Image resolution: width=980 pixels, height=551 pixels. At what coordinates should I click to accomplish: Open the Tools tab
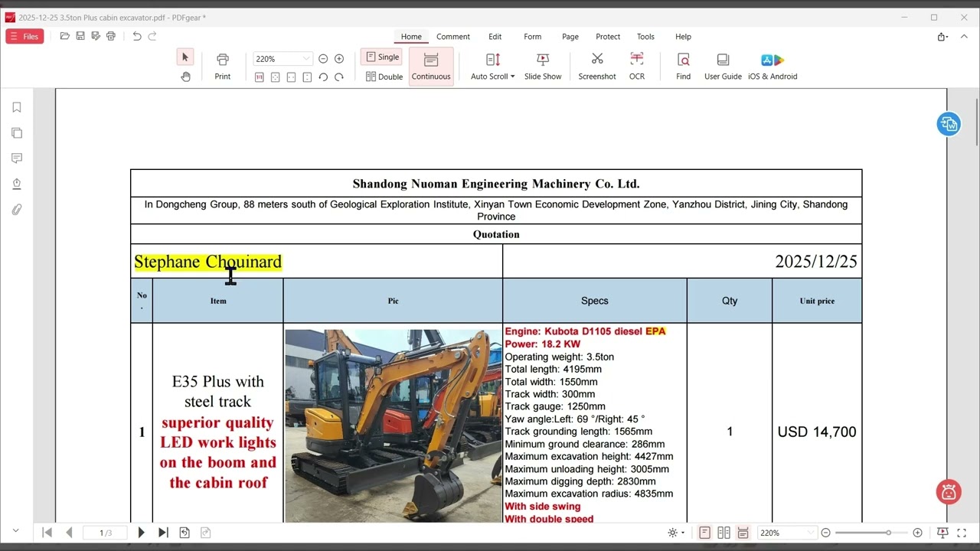click(646, 37)
